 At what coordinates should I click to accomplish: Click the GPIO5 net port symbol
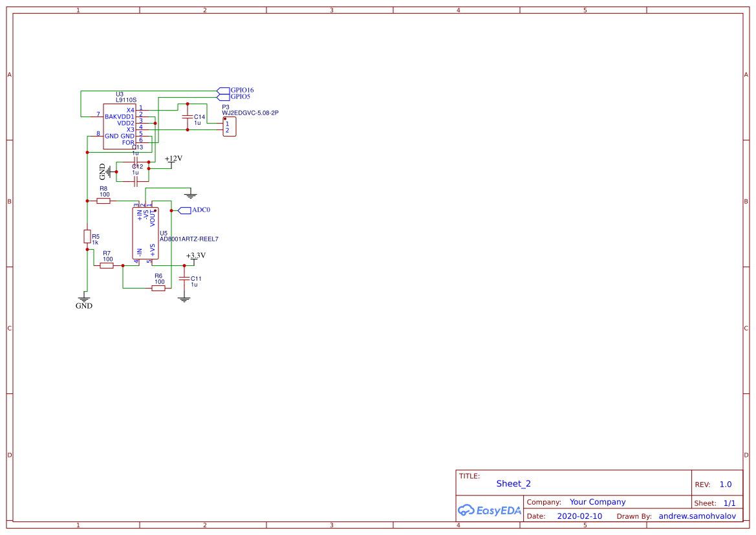(x=223, y=97)
